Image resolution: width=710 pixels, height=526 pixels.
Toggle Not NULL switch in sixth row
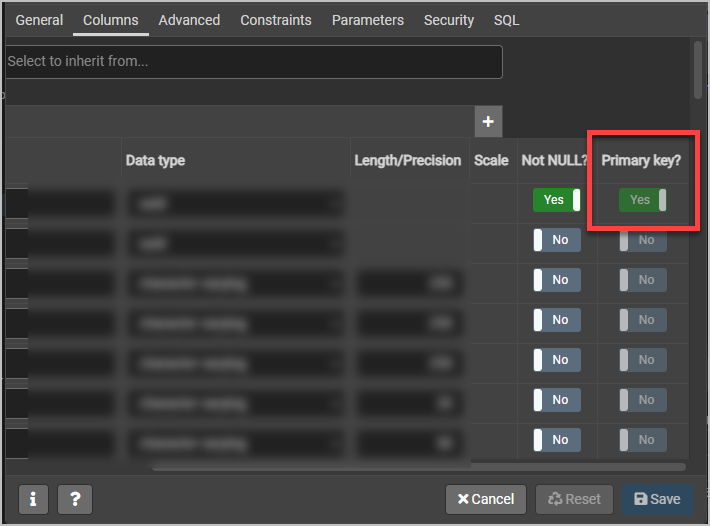(x=557, y=400)
